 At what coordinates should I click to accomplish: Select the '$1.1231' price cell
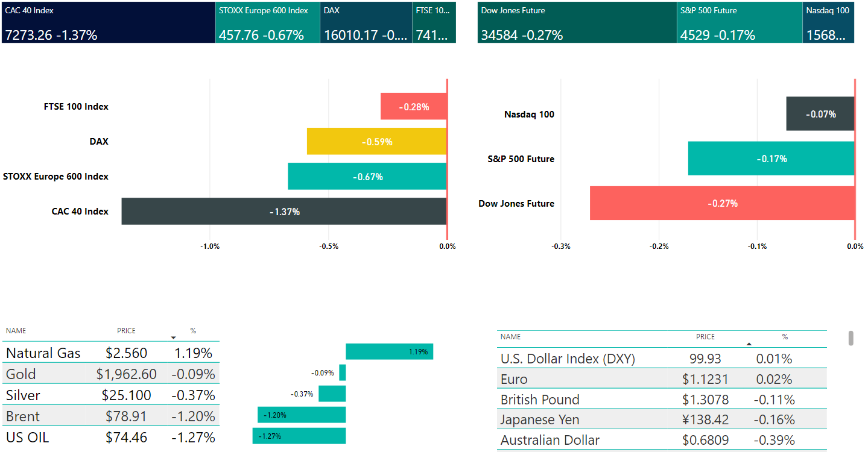(x=705, y=380)
